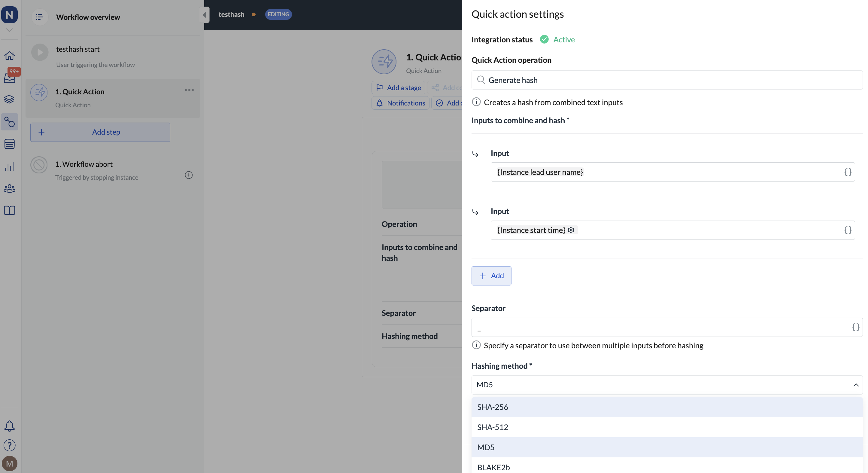The image size is (868, 473).
Task: Click the gear icon on Instance start time
Action: point(571,230)
